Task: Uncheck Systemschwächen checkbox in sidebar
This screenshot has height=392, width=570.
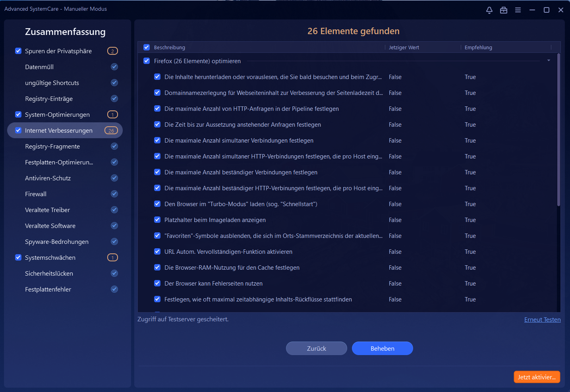Action: [18, 257]
